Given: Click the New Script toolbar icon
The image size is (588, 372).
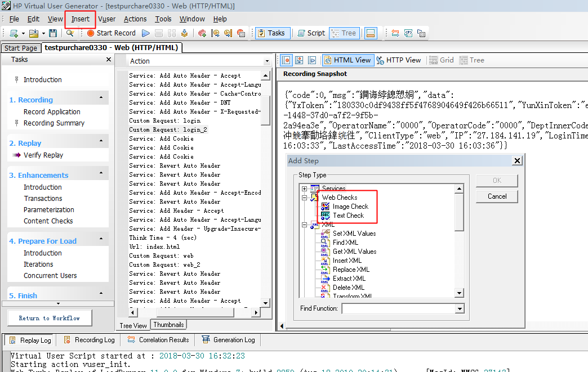Looking at the screenshot, I should [14, 33].
